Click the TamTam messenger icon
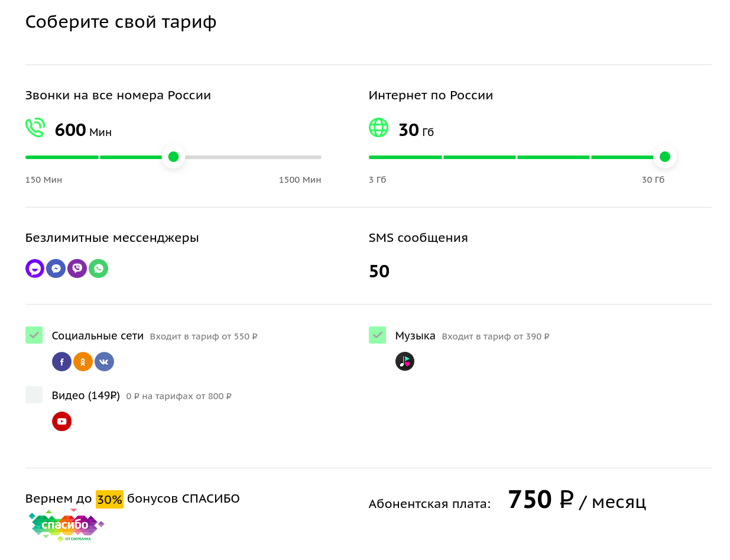The width and height of the screenshot is (730, 560). [x=35, y=268]
